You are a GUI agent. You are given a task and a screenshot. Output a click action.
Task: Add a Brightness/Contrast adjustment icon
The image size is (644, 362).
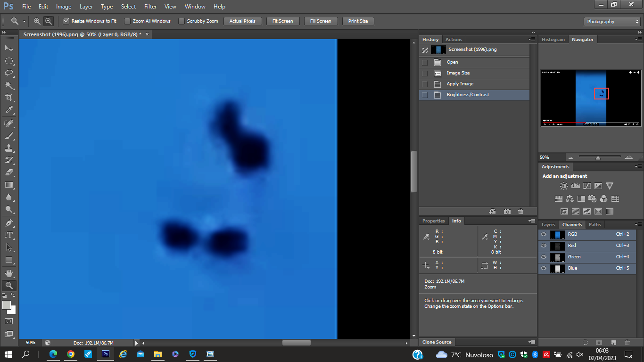click(x=564, y=186)
